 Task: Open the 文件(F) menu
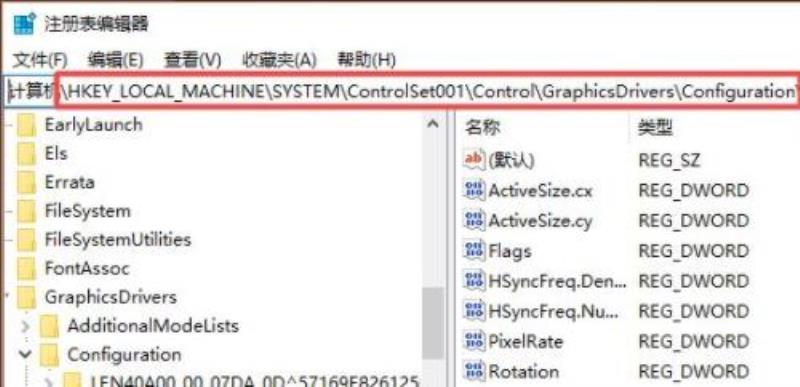point(40,61)
